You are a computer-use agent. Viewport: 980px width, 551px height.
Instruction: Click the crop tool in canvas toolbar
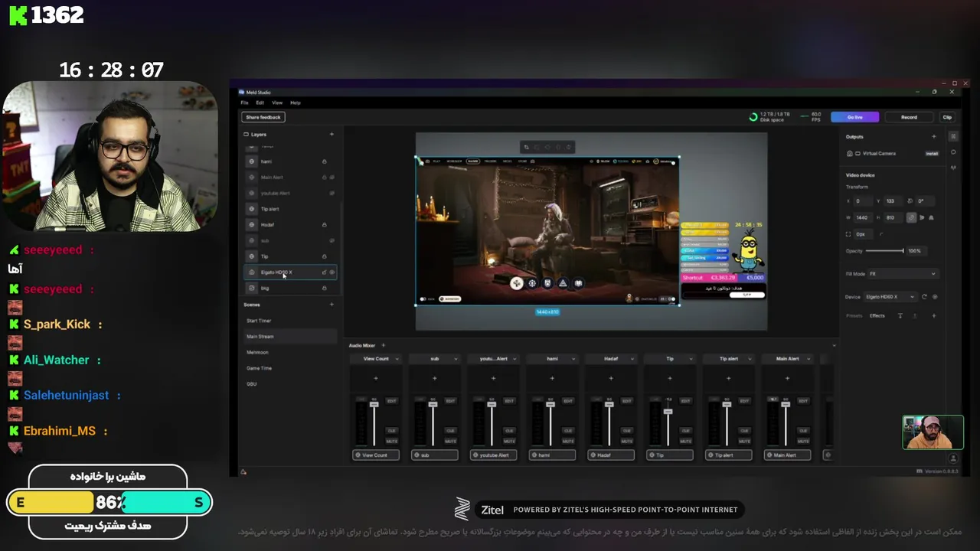527,147
